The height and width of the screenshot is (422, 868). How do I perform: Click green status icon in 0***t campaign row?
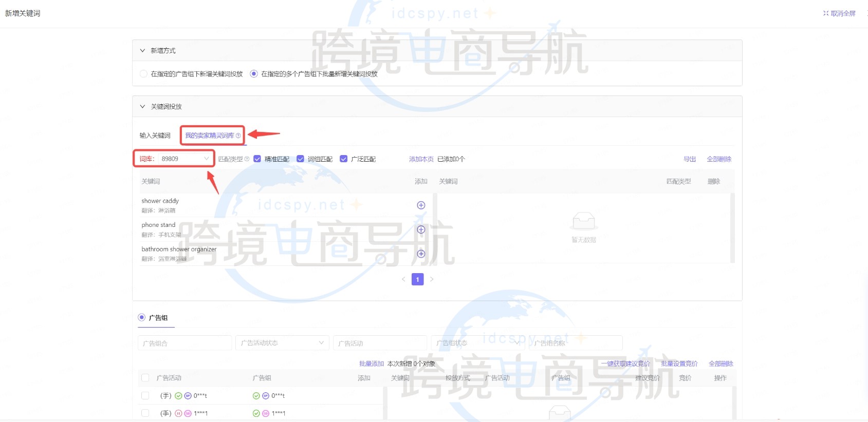[178, 396]
